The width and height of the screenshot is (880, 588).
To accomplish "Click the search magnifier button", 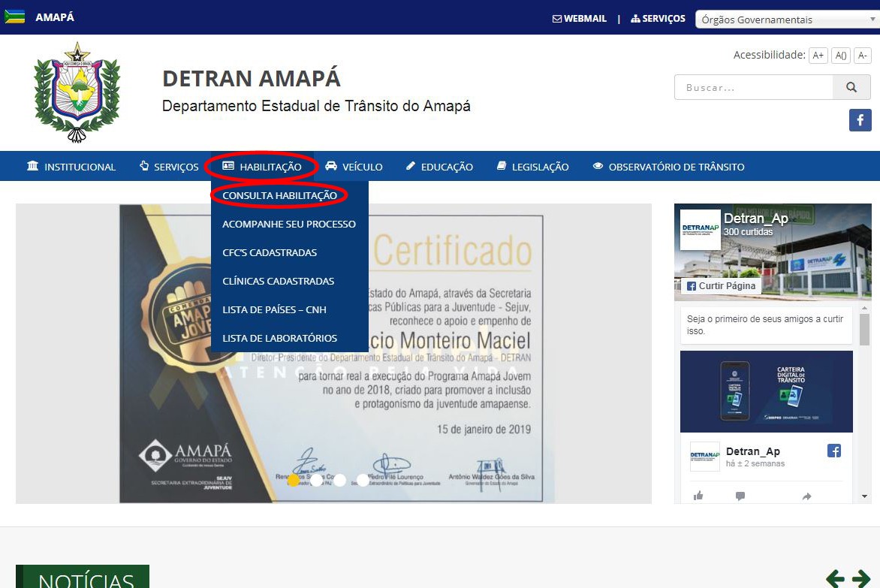I will tap(851, 88).
